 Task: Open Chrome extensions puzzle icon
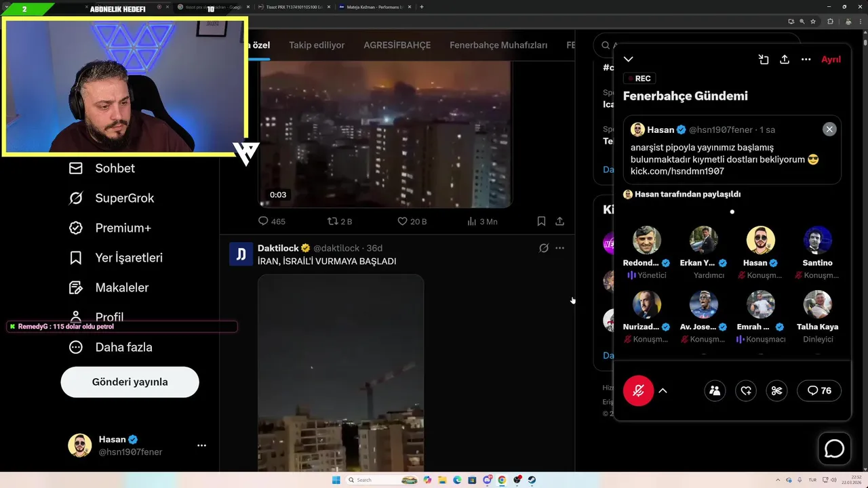[830, 21]
